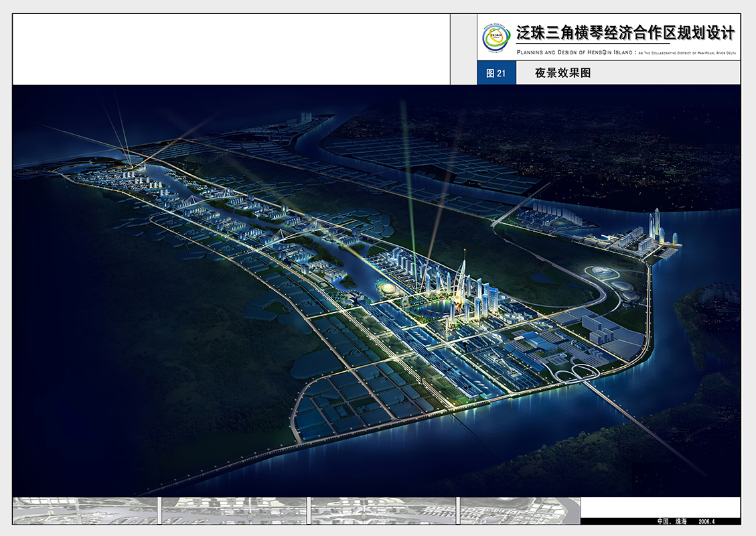Click the Chinese main title '泛珠三角横琴经济合作区规划设计'
756x536 pixels.
click(625, 33)
